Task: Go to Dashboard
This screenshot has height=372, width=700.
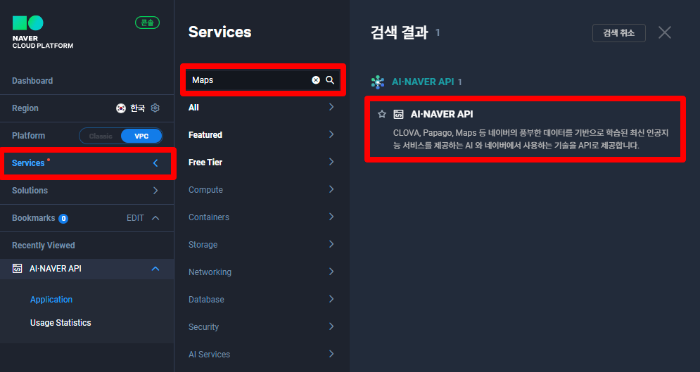Action: point(32,81)
